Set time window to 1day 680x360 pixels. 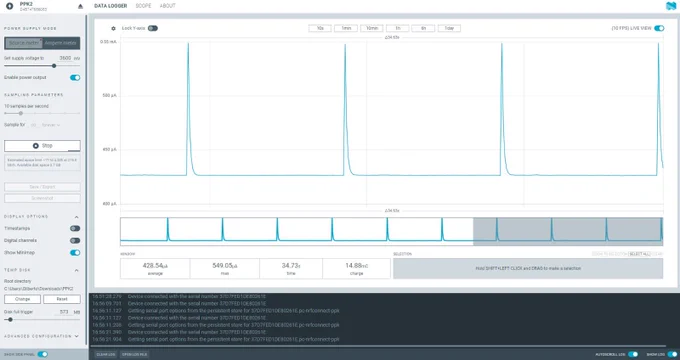pyautogui.click(x=449, y=28)
